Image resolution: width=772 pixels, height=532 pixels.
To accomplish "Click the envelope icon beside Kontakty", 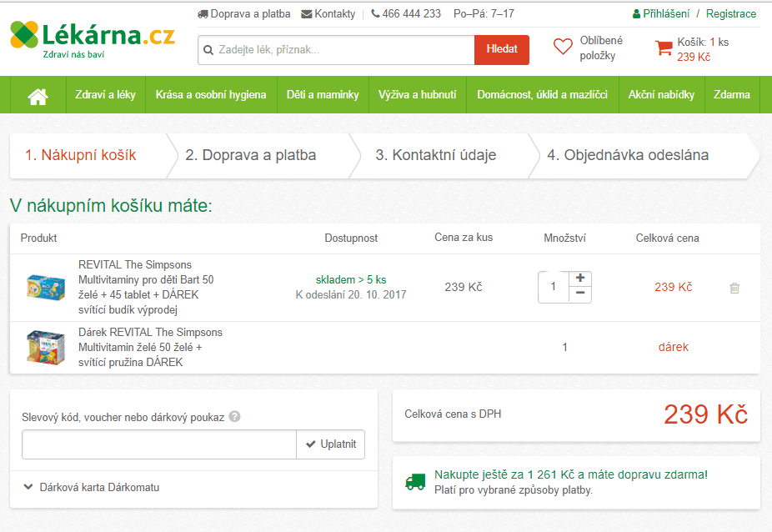I will [x=306, y=14].
